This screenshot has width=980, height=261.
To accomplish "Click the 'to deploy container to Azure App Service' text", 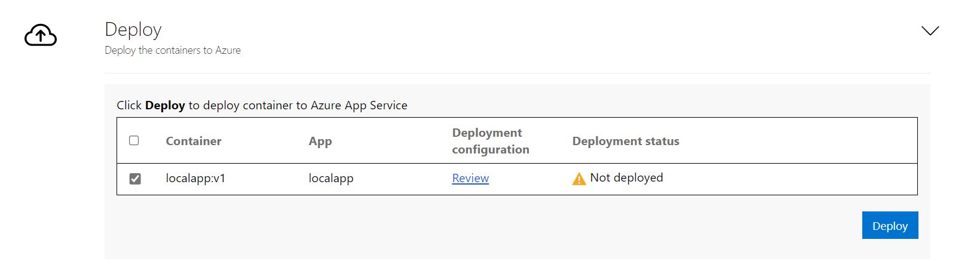I will [x=298, y=105].
